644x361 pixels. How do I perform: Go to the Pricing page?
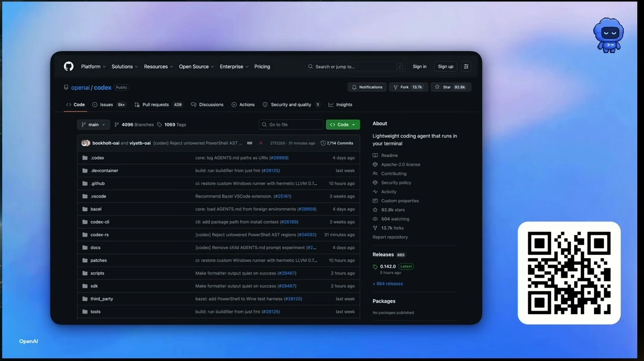[262, 67]
